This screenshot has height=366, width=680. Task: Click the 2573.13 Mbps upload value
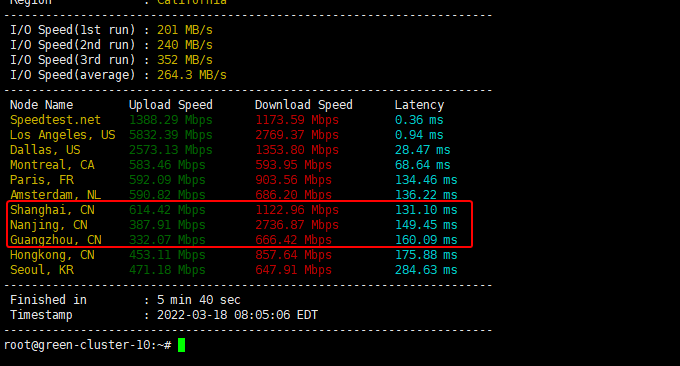click(170, 150)
